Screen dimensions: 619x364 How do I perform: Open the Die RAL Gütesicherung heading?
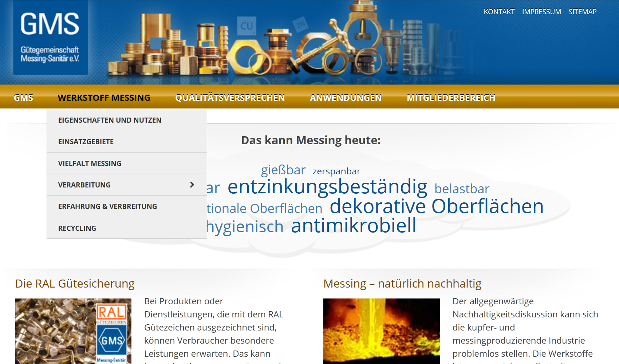75,284
